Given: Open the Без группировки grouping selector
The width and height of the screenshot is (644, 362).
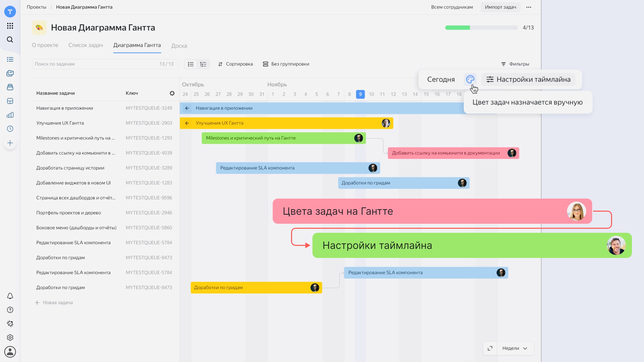Looking at the screenshot, I should [x=286, y=64].
